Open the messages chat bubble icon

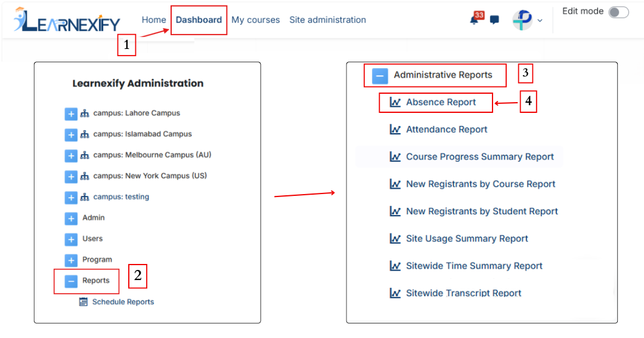pyautogui.click(x=494, y=20)
